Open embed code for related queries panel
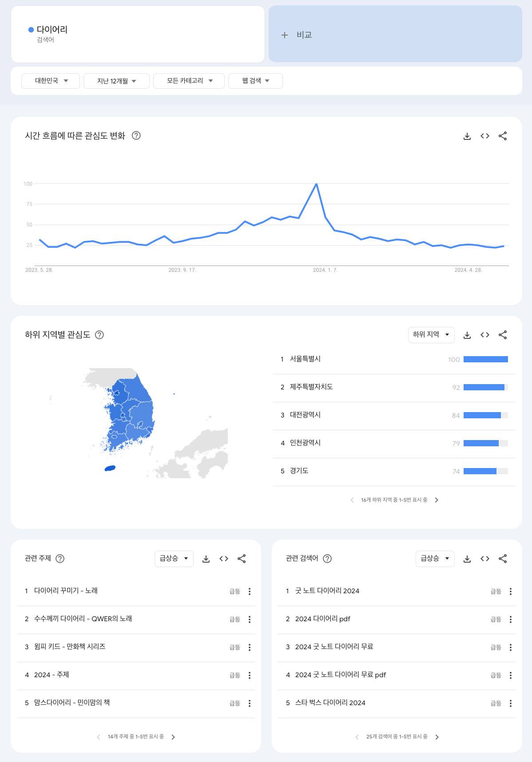Screen dimensions: 532x762 point(484,559)
